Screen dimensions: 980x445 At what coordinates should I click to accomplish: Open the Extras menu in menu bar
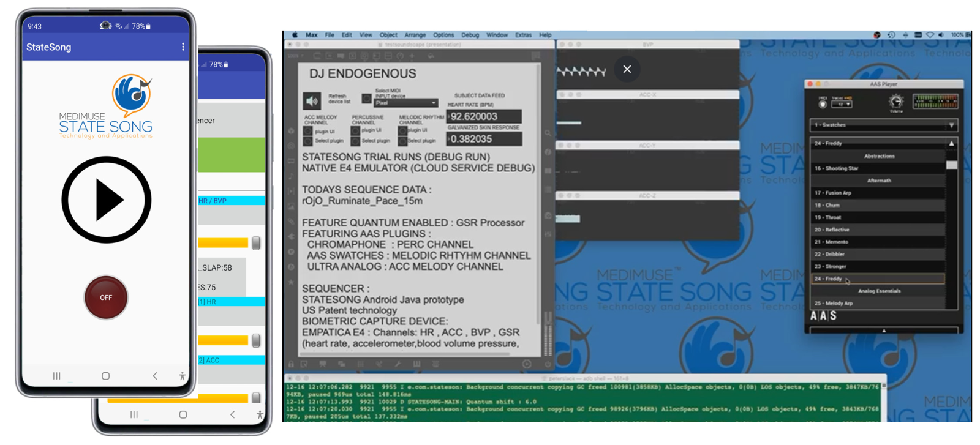(x=523, y=35)
